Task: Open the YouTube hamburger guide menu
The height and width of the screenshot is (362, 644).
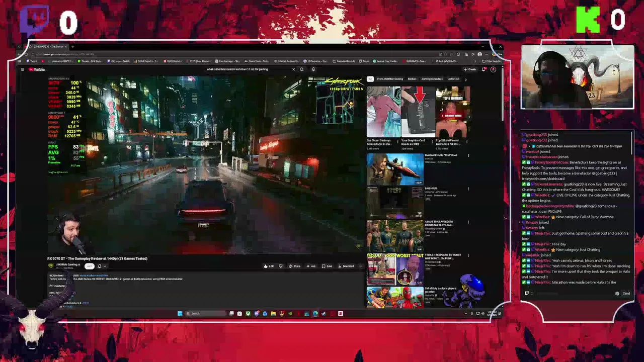Action: (23, 69)
